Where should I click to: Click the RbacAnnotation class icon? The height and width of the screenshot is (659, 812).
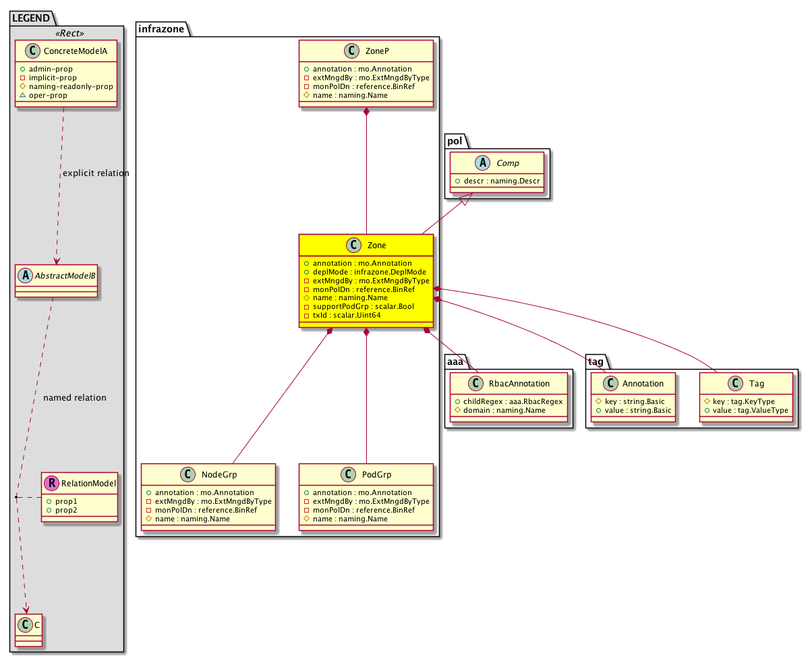tap(477, 383)
